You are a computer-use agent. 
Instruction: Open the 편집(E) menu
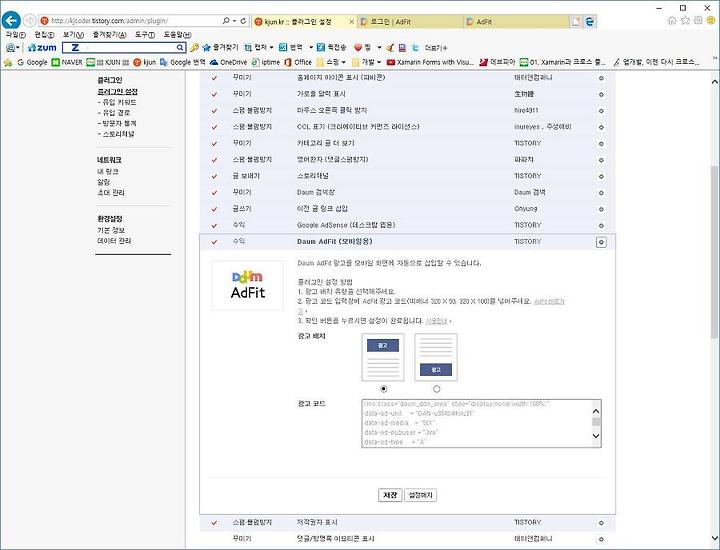44,35
